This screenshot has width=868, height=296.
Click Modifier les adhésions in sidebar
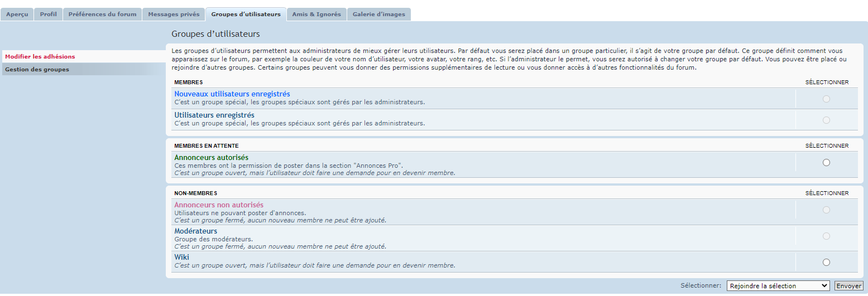point(40,57)
